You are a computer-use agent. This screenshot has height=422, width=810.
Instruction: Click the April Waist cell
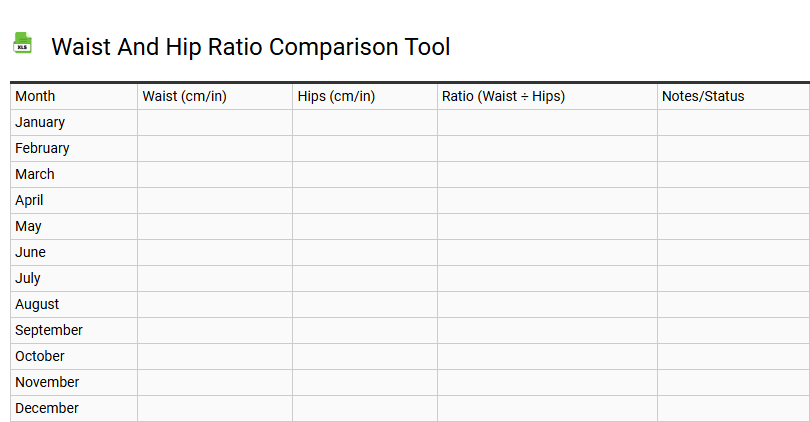point(215,200)
